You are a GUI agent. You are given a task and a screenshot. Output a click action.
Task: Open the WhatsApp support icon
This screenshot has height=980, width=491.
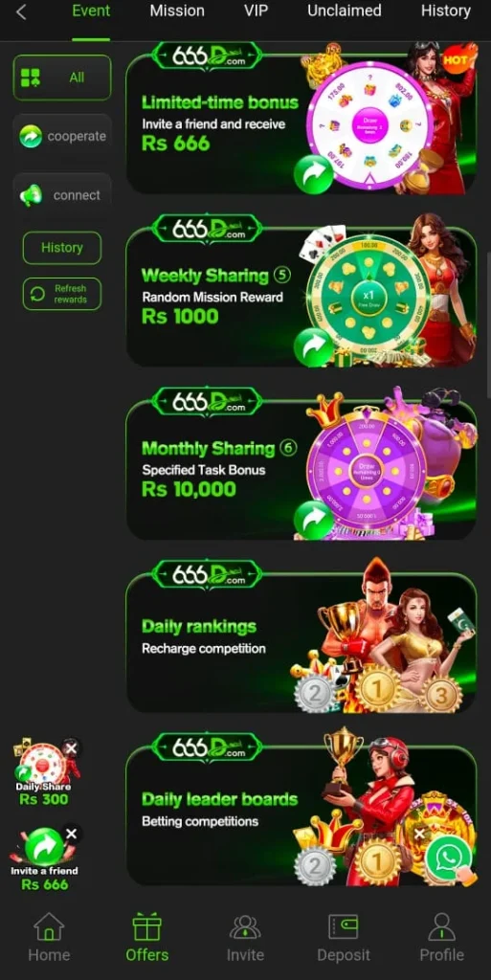(449, 857)
